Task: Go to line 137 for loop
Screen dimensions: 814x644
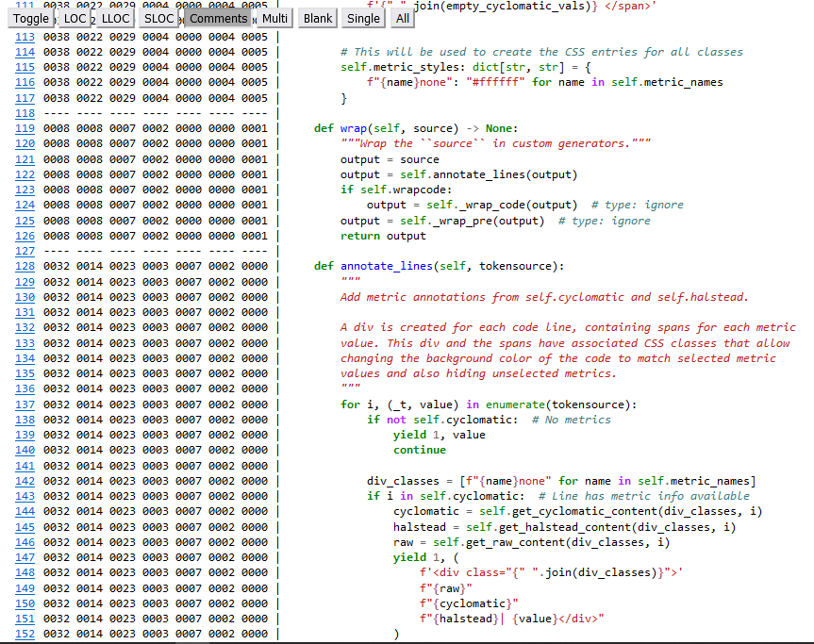Action: click(x=25, y=405)
